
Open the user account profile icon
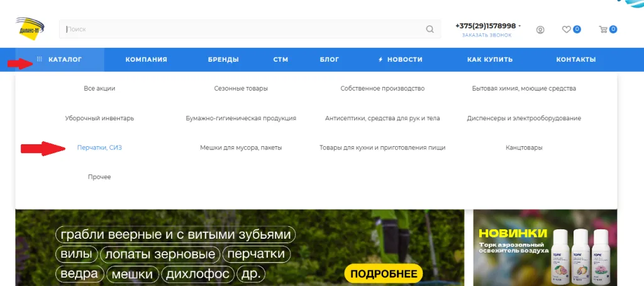tap(540, 30)
